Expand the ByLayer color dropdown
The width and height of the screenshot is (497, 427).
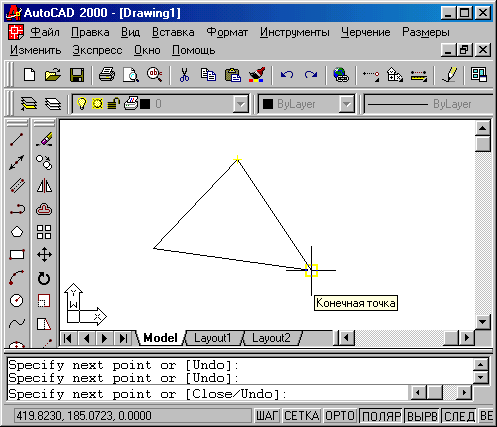[347, 104]
